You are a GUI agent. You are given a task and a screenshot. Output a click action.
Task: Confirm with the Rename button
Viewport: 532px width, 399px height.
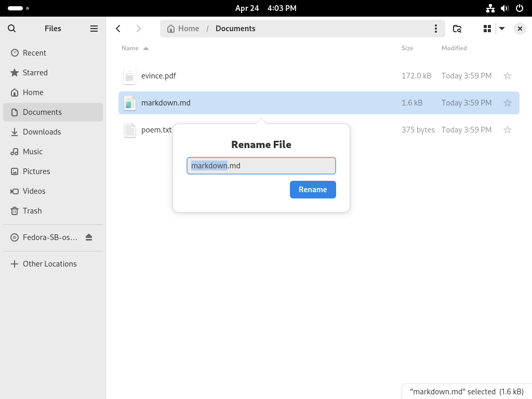pos(313,190)
